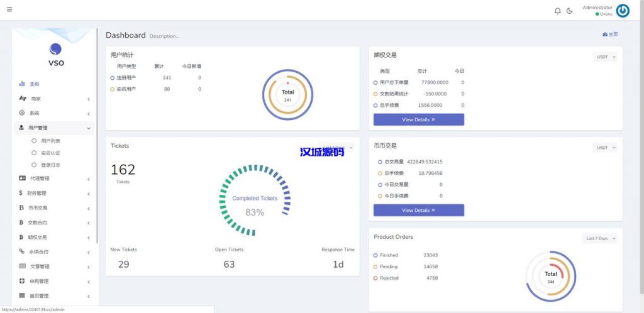Click the 实名认证 submenu link

pyautogui.click(x=51, y=153)
